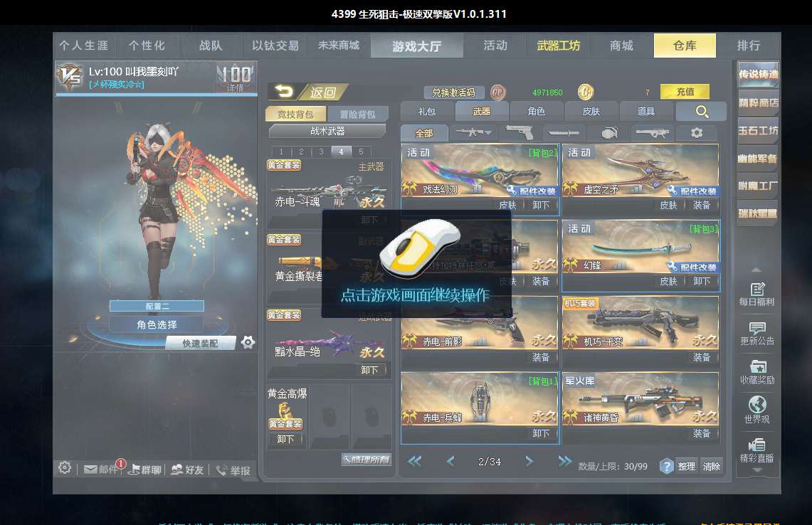Open 邮件 mail icon

pyautogui.click(x=102, y=469)
